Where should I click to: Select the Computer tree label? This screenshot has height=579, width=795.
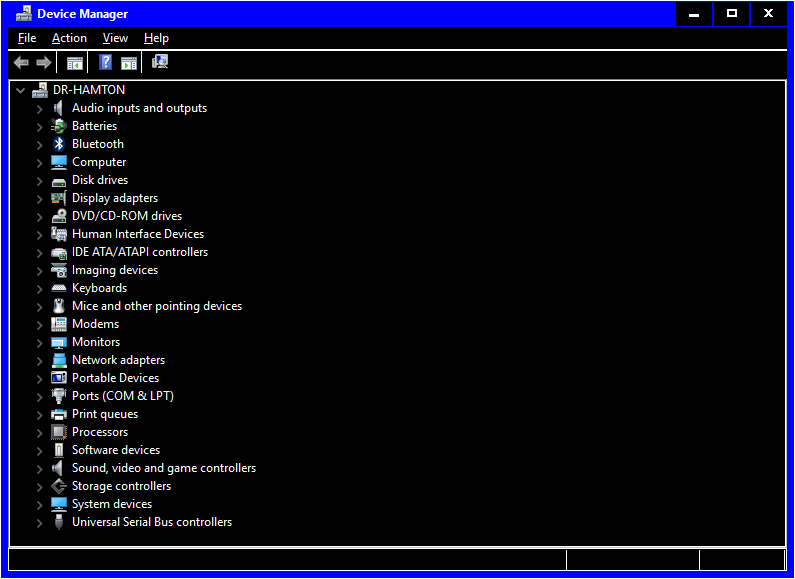99,162
